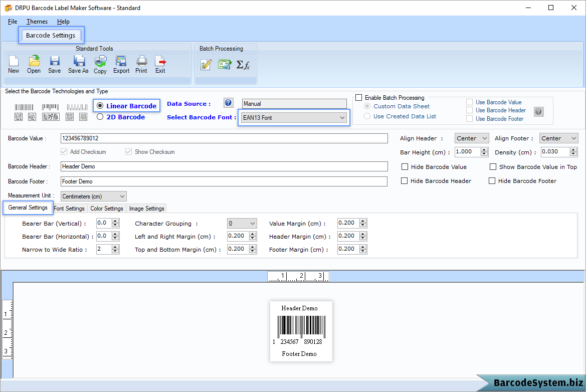Switch to the Font Settings tab
The height and width of the screenshot is (392, 586).
(x=69, y=209)
